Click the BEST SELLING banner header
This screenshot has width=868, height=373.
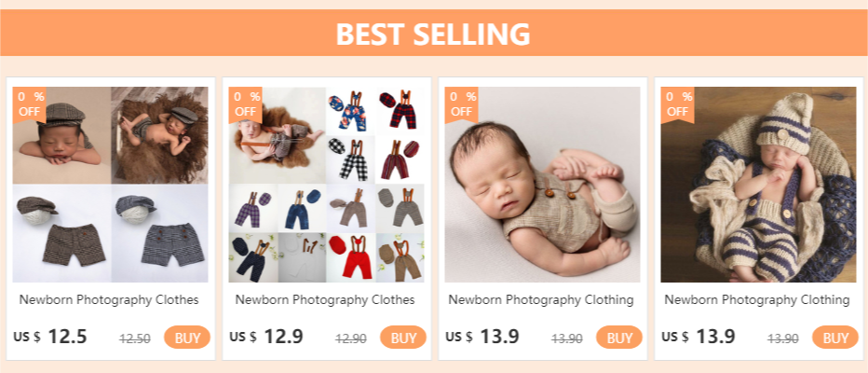(433, 35)
